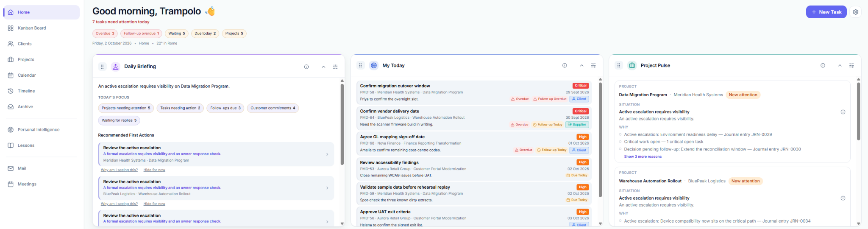Collapse the Project Pulse panel
868x229 pixels.
tap(840, 65)
